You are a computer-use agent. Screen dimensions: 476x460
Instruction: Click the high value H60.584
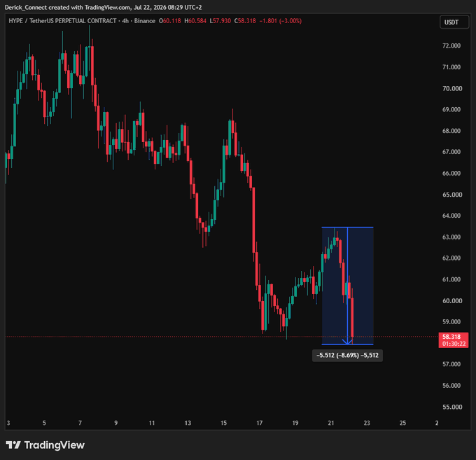coord(195,21)
